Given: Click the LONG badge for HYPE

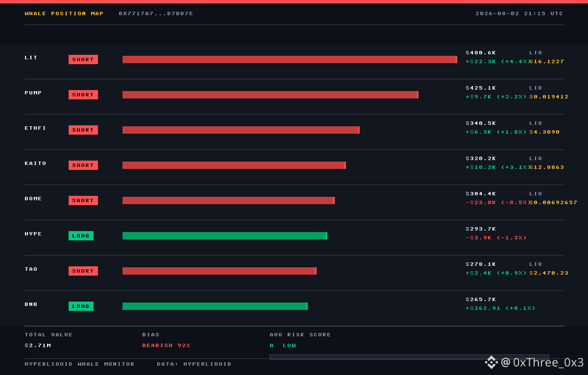Looking at the screenshot, I should pyautogui.click(x=81, y=236).
